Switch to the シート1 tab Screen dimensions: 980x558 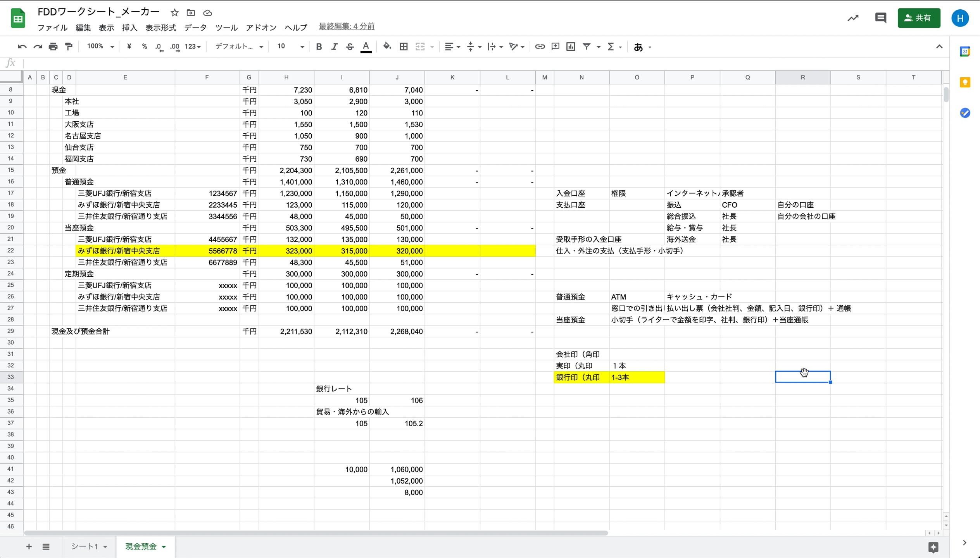(85, 546)
